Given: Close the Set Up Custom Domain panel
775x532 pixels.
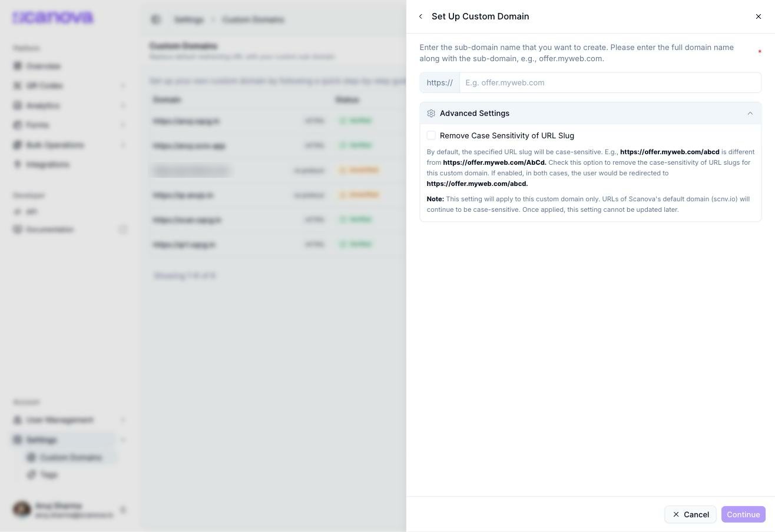Looking at the screenshot, I should [x=759, y=16].
